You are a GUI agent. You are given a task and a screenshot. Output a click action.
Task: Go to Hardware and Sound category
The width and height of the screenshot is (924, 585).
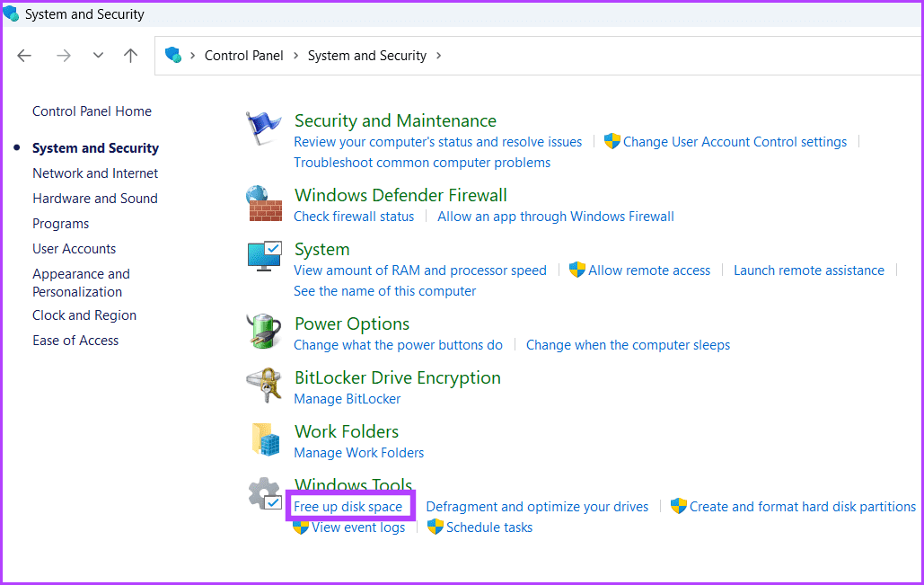(95, 198)
